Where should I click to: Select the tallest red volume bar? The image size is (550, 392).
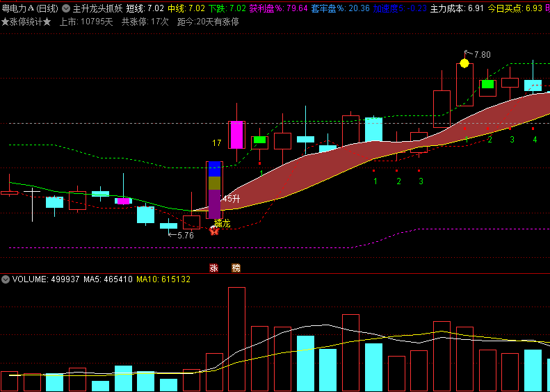pos(237,339)
